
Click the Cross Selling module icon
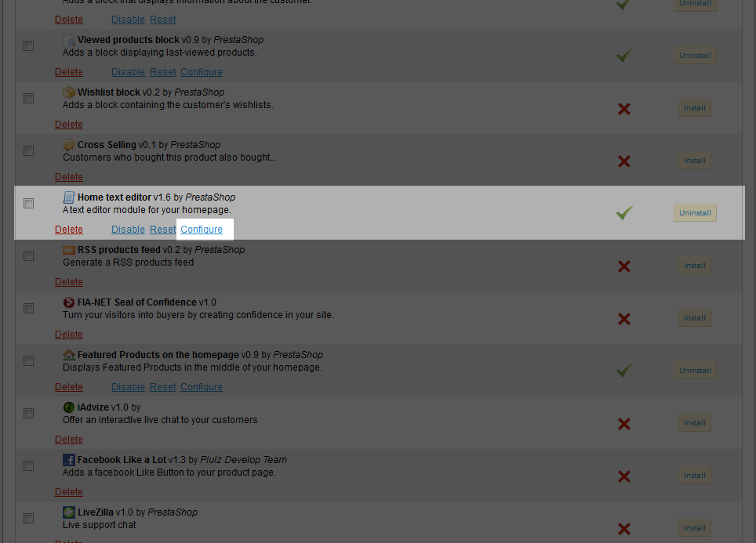[x=69, y=145]
